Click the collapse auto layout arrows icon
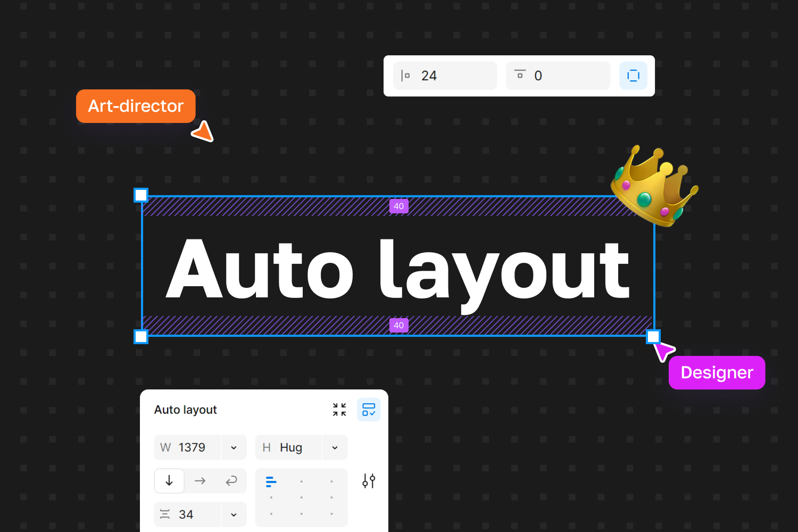The height and width of the screenshot is (532, 798). click(x=339, y=410)
